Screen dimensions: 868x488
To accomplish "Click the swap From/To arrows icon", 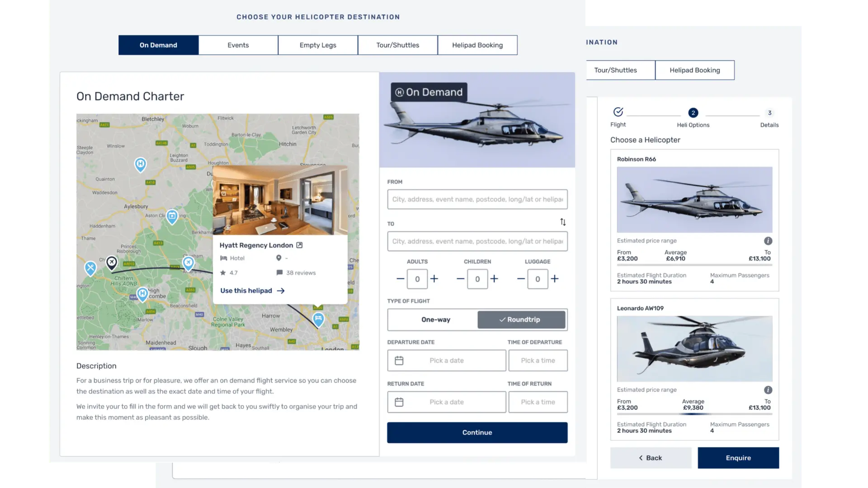I will pos(563,222).
